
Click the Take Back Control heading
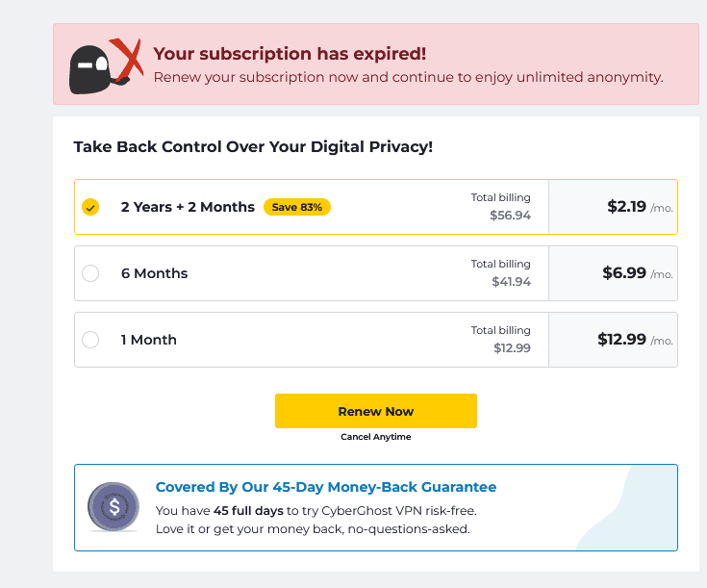(253, 147)
